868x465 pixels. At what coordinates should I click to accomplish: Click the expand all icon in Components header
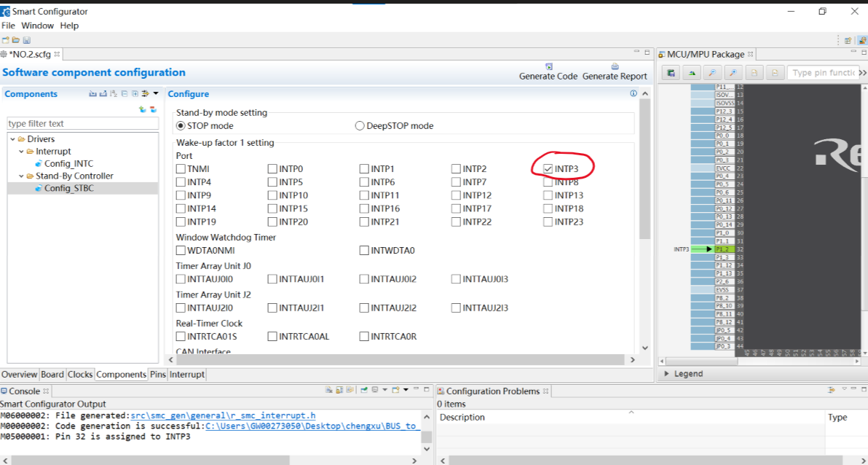point(135,94)
